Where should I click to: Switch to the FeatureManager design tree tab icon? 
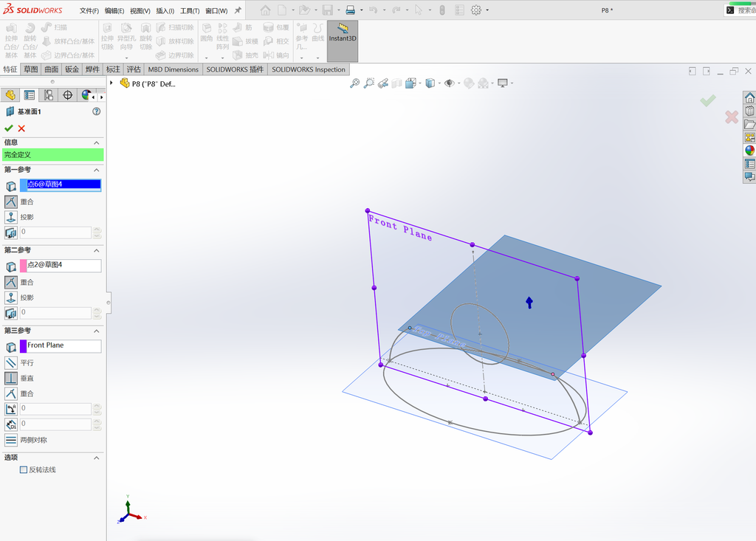click(x=10, y=95)
